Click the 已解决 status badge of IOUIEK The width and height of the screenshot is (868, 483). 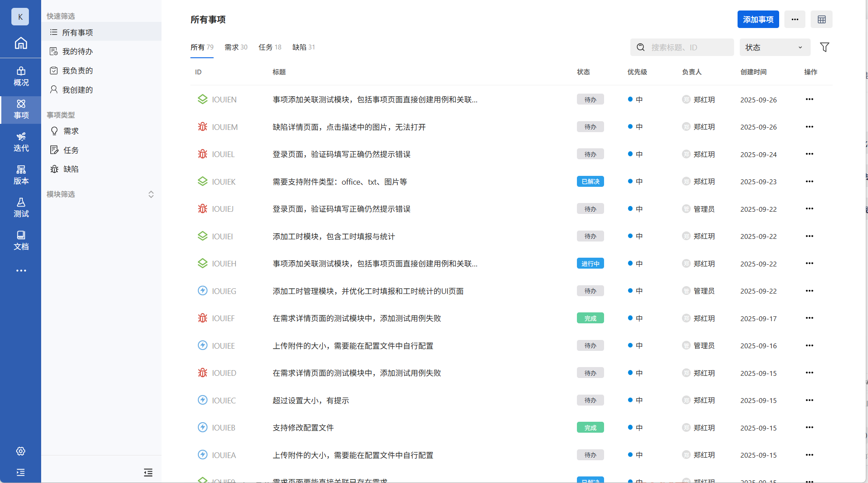[x=590, y=182]
